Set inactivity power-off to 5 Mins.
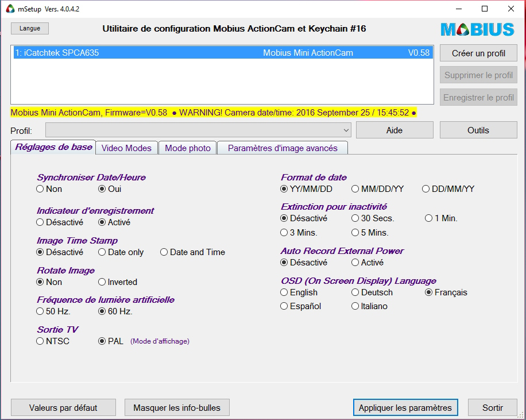This screenshot has width=526, height=420. (x=370, y=232)
